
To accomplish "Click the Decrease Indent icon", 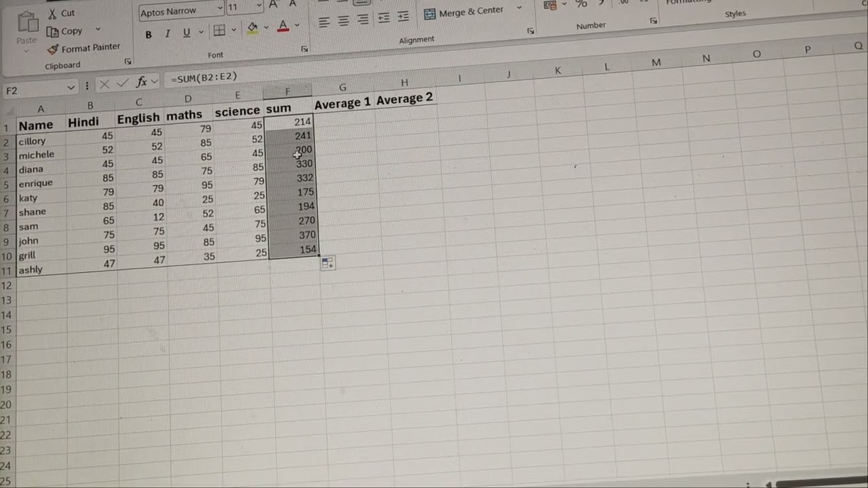I will [384, 18].
